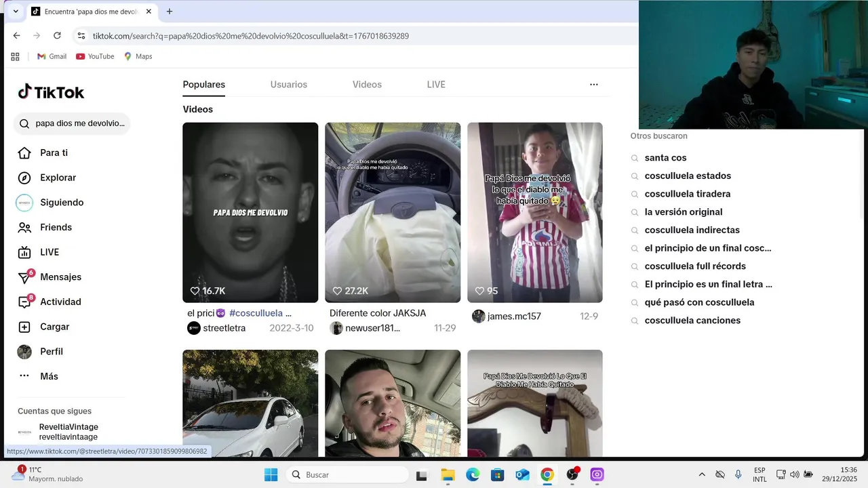The width and height of the screenshot is (868, 488).
Task: Click the ESP INTL language indicator
Action: coord(759,474)
